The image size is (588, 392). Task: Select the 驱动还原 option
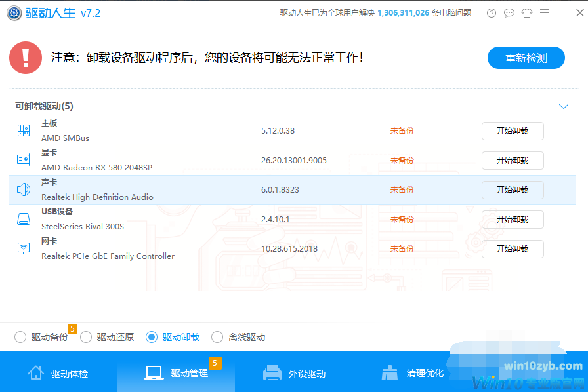pos(86,336)
